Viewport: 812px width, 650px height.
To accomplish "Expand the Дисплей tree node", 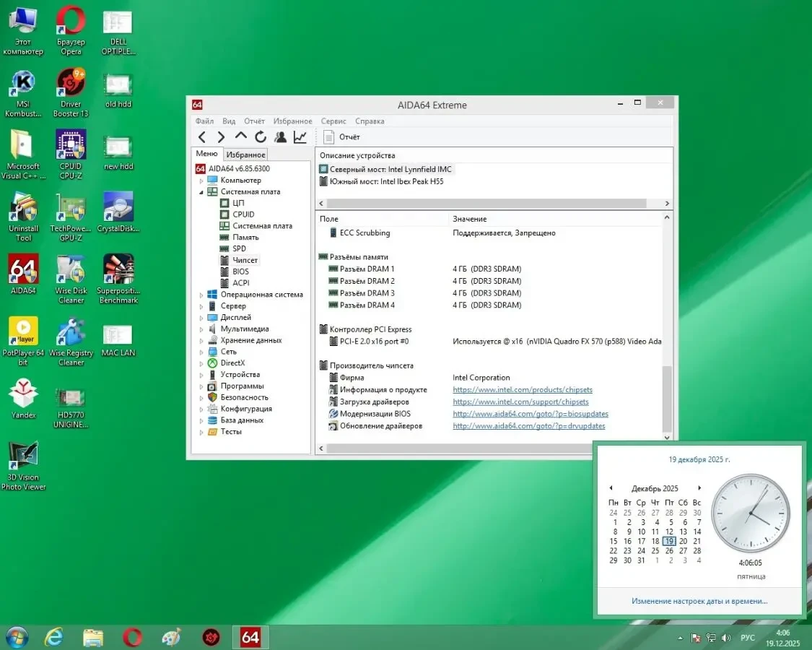I will pyautogui.click(x=201, y=318).
